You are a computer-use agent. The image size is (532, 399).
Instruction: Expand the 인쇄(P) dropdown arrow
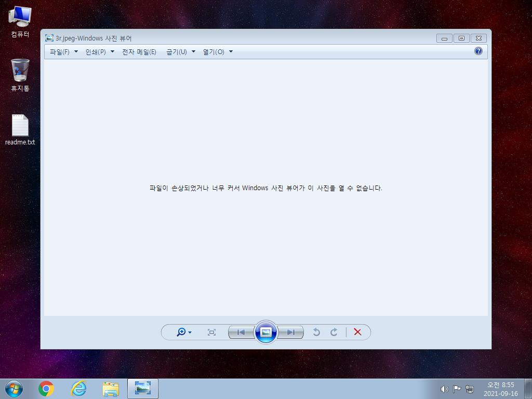point(112,51)
